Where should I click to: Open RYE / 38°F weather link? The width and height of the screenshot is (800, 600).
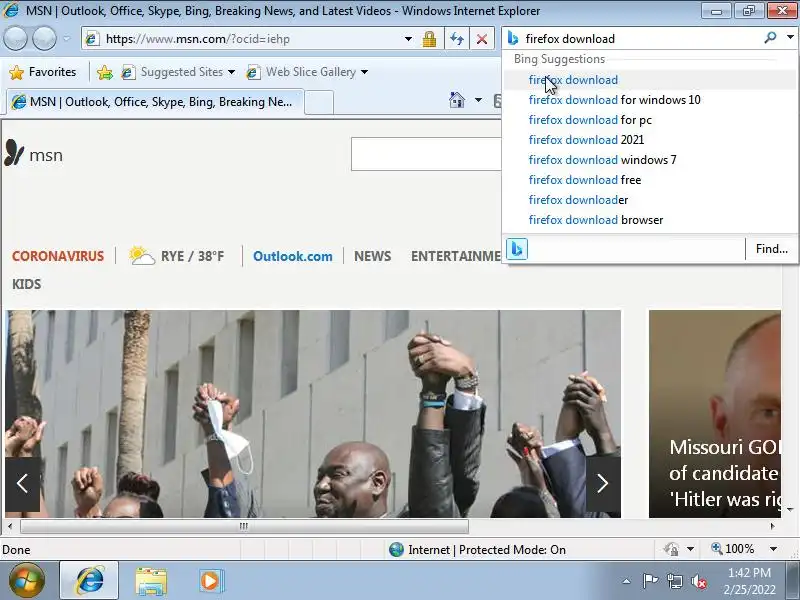point(192,256)
